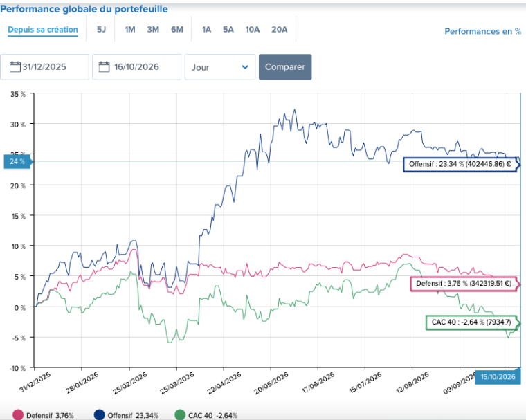Switch to the 5A period
The image size is (526, 420).
(x=228, y=30)
